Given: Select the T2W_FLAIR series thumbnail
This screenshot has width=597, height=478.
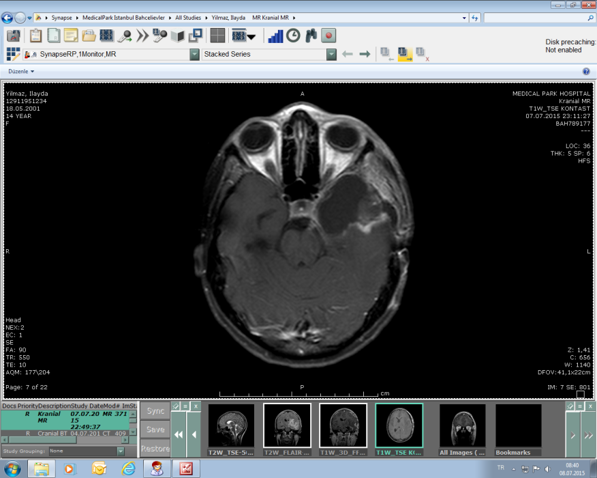Looking at the screenshot, I should tap(287, 426).
